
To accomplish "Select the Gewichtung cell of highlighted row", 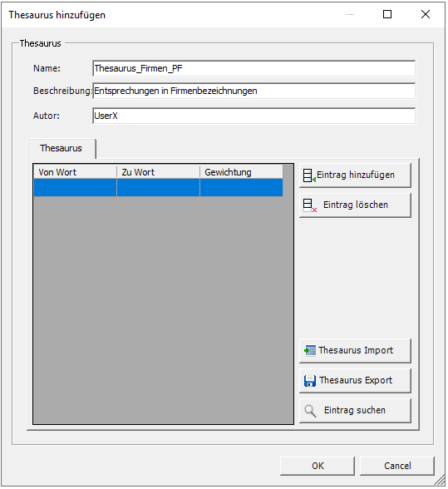I will coord(241,188).
